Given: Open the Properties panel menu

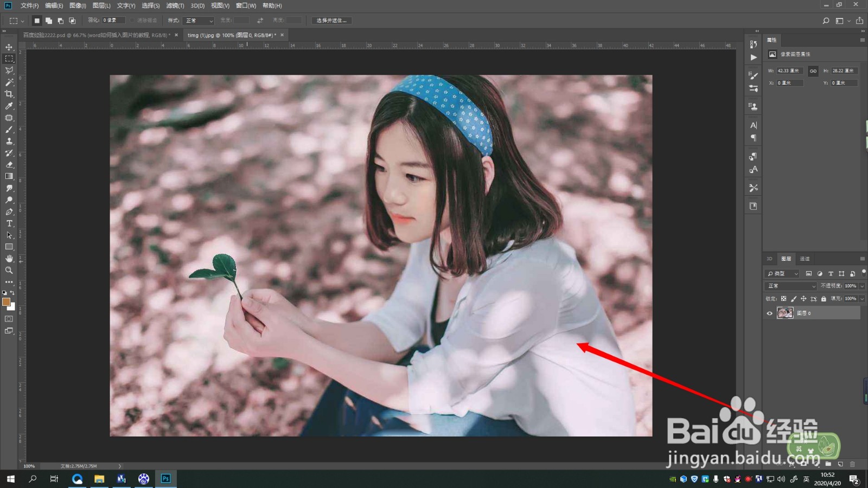Looking at the screenshot, I should click(x=862, y=40).
